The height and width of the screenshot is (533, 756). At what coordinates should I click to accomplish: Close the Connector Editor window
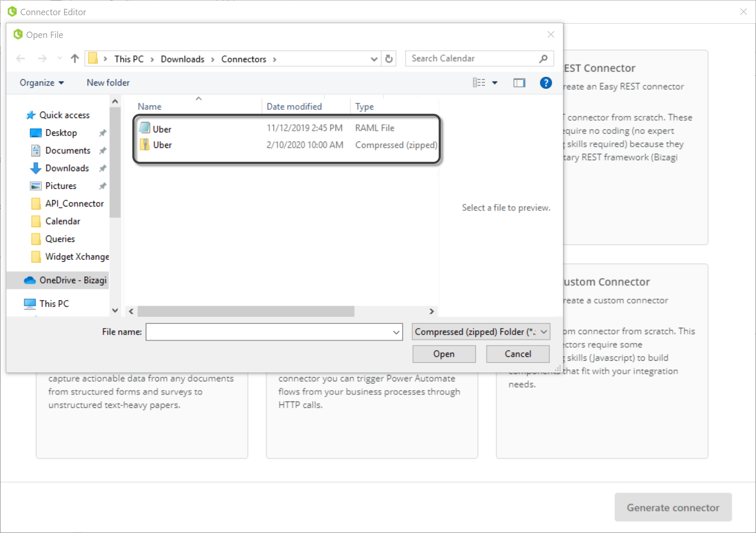[x=743, y=12]
